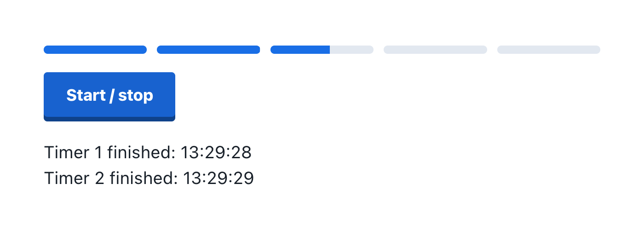Click the slash in the button label
The image size is (644, 230).
(x=112, y=96)
